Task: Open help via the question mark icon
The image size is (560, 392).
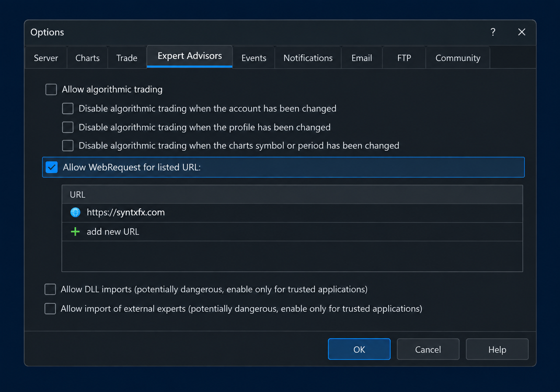Action: [x=493, y=32]
